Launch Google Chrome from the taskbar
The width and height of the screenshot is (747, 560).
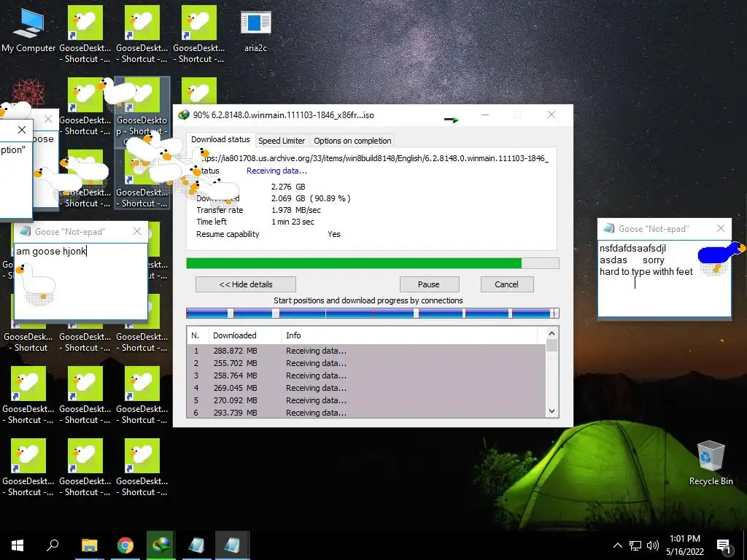pos(125,545)
